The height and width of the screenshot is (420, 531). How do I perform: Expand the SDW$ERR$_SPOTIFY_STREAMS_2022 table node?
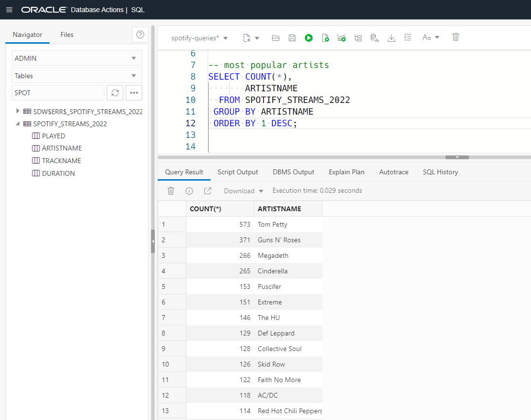click(x=18, y=111)
